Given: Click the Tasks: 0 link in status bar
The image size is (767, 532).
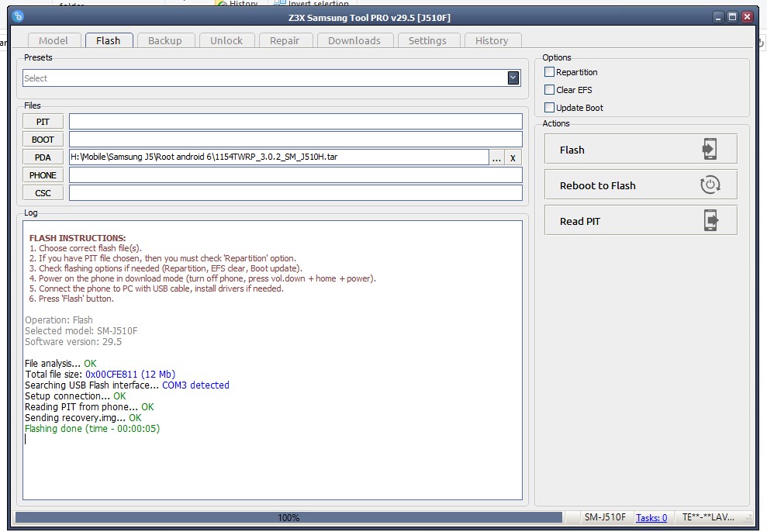Looking at the screenshot, I should (x=651, y=517).
